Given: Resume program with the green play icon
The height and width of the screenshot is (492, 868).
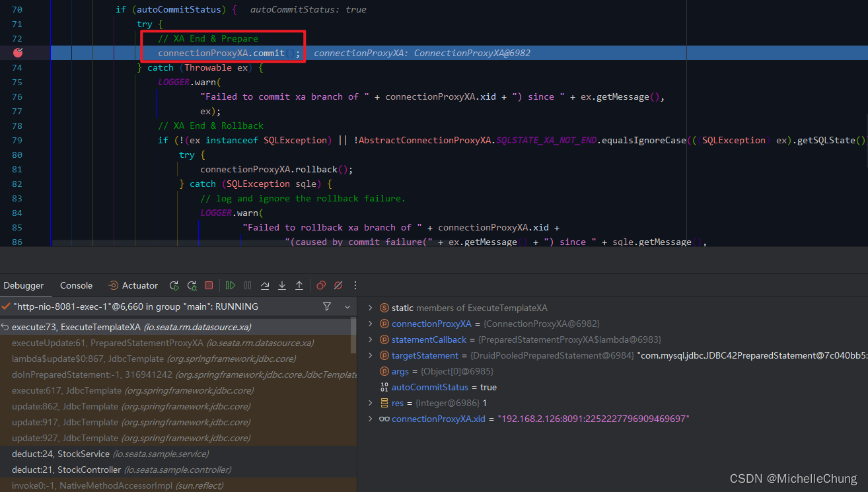Looking at the screenshot, I should [x=231, y=285].
